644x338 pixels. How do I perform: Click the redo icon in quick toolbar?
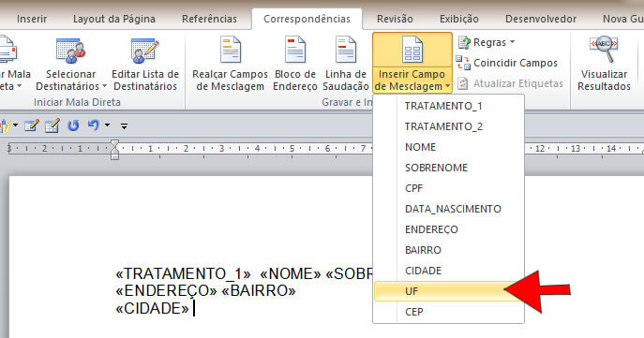(73, 125)
